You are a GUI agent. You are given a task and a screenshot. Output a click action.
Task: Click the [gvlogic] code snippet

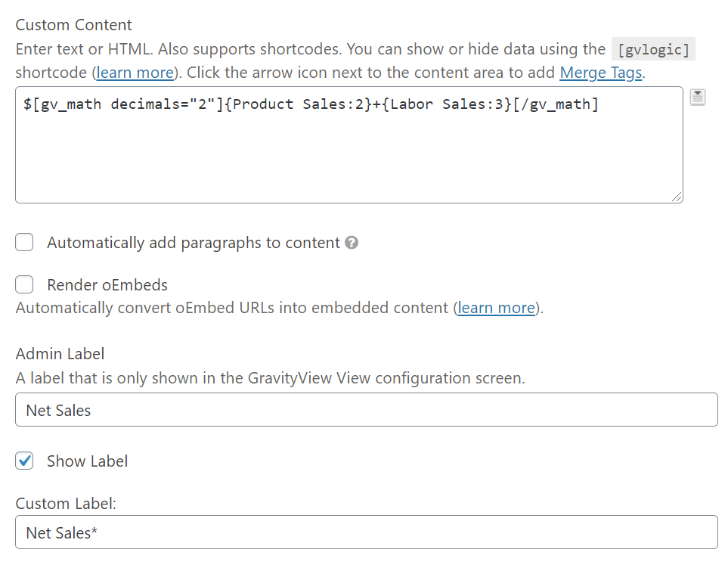pos(653,50)
